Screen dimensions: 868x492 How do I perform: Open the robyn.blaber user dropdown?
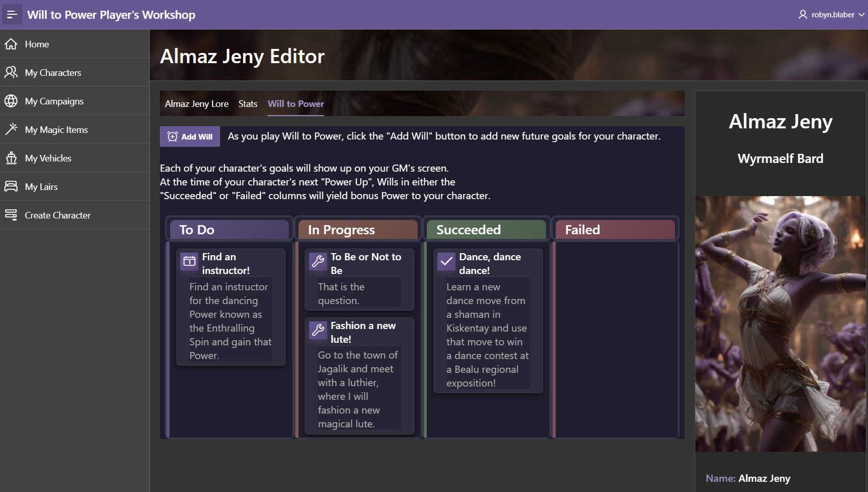[x=831, y=15]
